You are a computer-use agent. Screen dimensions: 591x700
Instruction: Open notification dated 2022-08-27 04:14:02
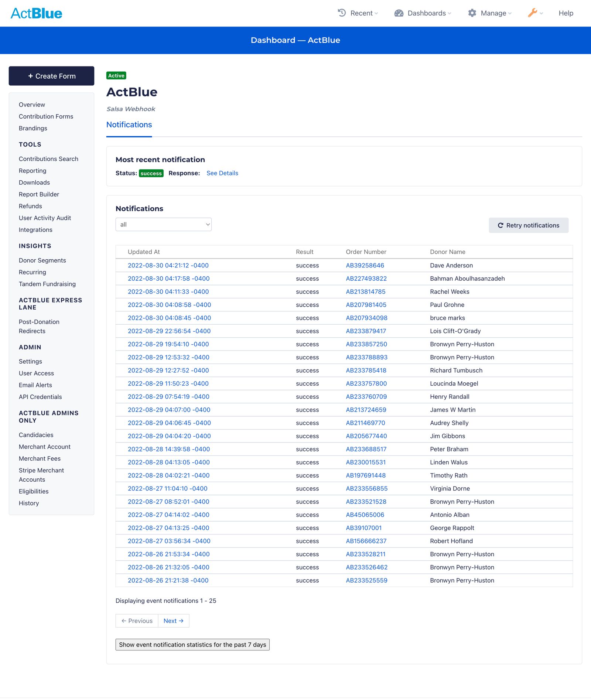point(168,515)
